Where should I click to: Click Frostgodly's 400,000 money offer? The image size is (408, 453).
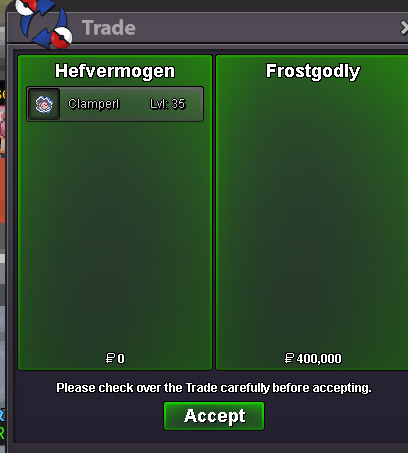coord(319,359)
